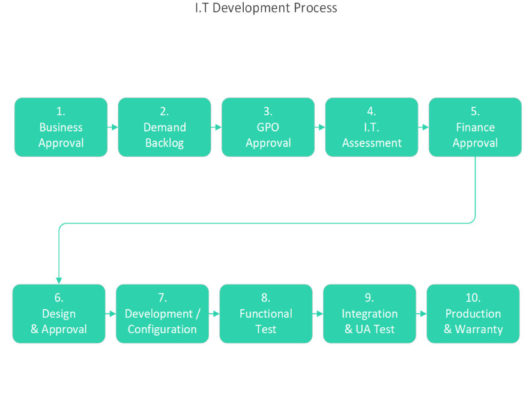Select the Design & Approval step box
The width and height of the screenshot is (532, 401).
coord(59,313)
